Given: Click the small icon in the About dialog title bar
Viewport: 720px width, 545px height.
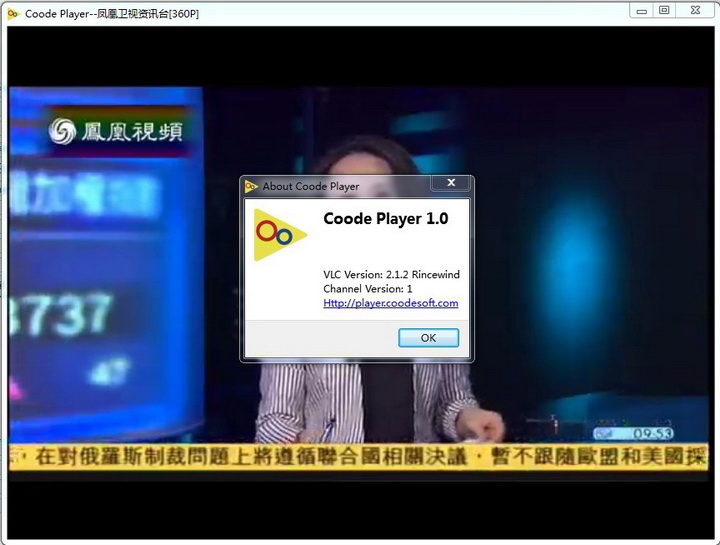Looking at the screenshot, I should tap(251, 186).
